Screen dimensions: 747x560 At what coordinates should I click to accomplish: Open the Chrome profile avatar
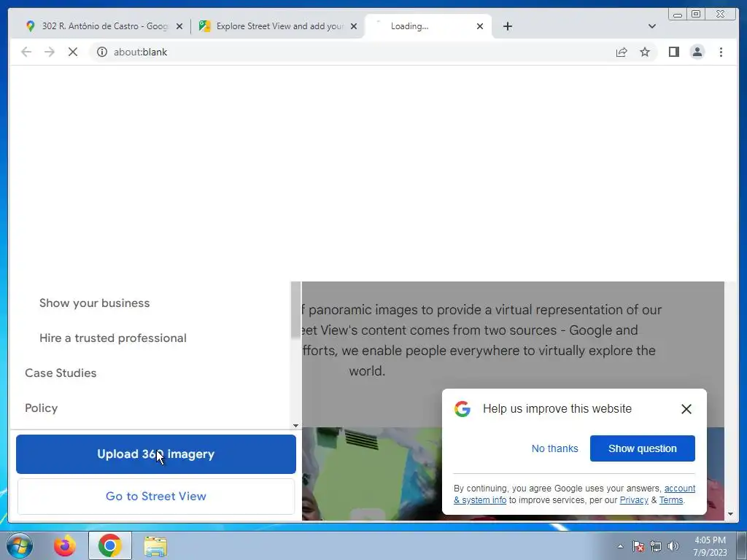pyautogui.click(x=697, y=52)
